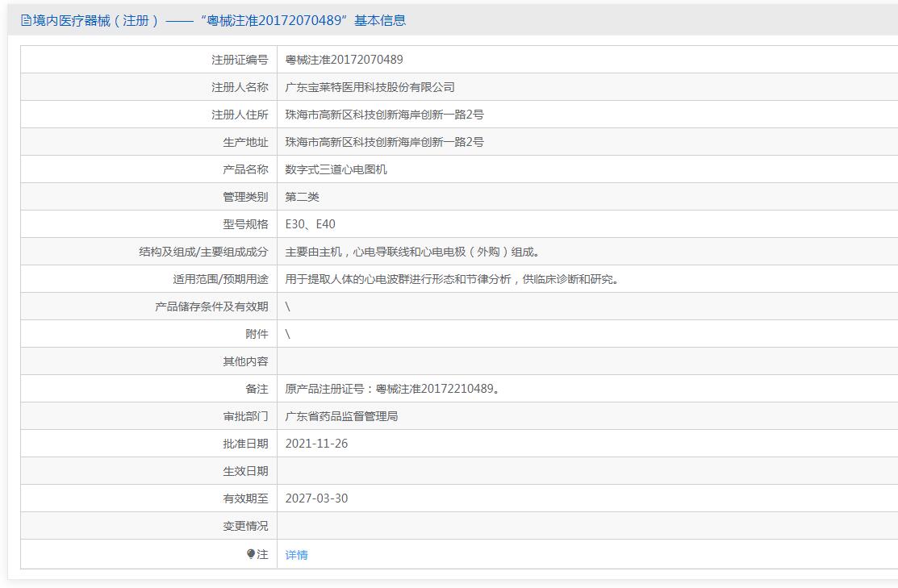Click the 批准日期 label
Viewport: 898px width, 588px height.
(x=245, y=444)
